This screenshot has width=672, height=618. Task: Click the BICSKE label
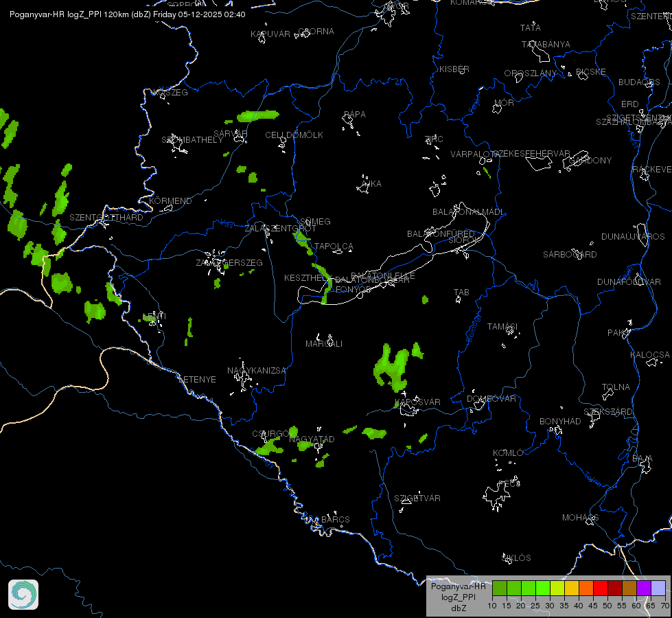click(591, 72)
